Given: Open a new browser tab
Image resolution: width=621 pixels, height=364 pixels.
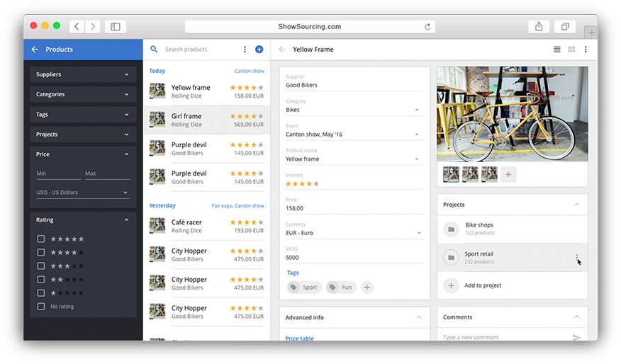Looking at the screenshot, I should pos(591,33).
